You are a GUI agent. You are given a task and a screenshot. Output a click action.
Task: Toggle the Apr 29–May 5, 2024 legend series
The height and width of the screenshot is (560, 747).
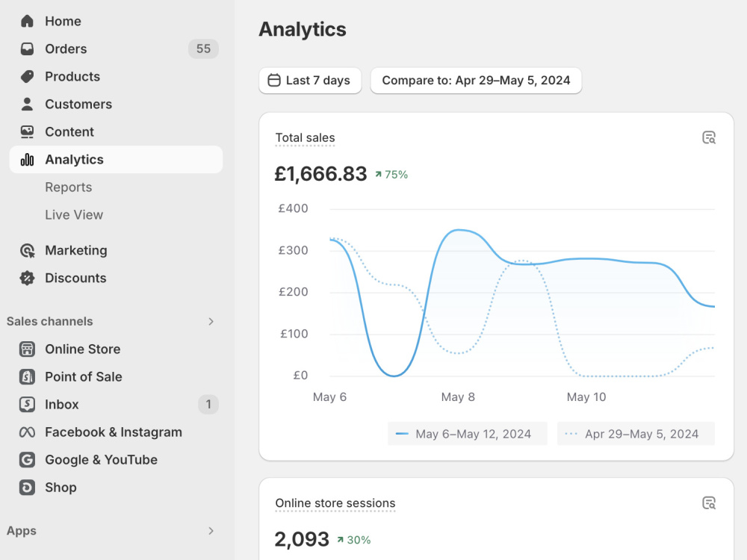click(x=636, y=434)
